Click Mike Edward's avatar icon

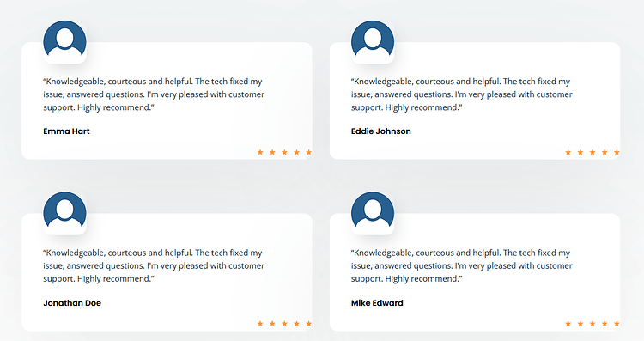click(x=373, y=213)
